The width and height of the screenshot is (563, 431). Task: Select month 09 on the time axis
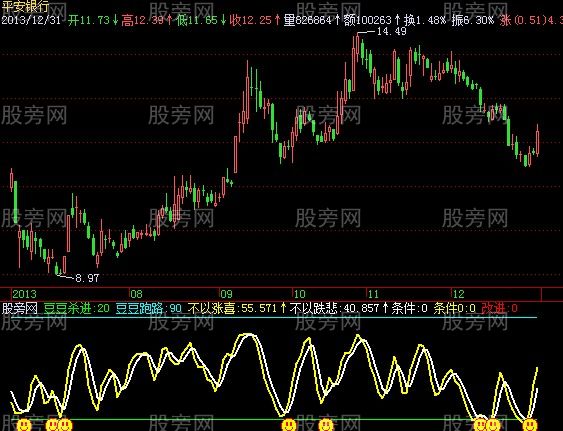tap(227, 294)
